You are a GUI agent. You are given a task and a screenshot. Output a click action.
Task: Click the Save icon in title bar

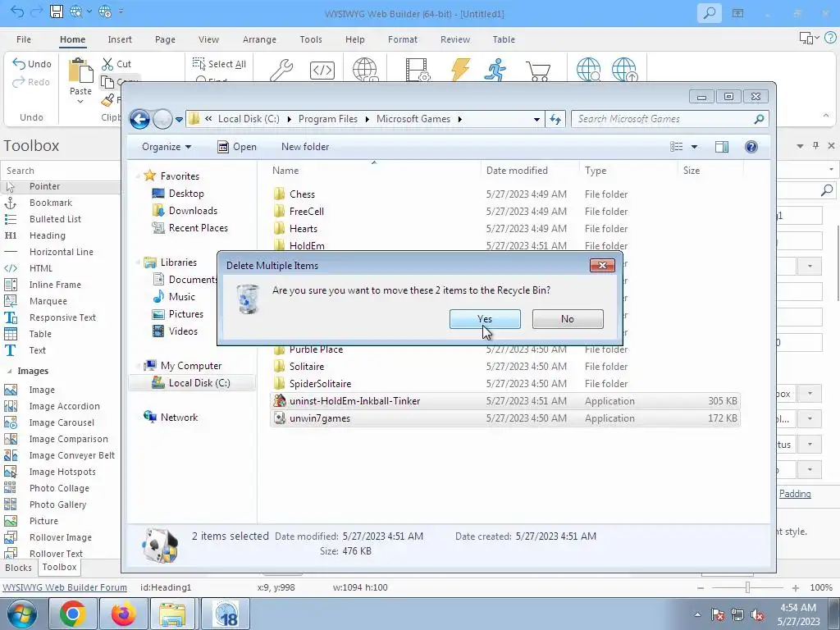click(x=57, y=11)
